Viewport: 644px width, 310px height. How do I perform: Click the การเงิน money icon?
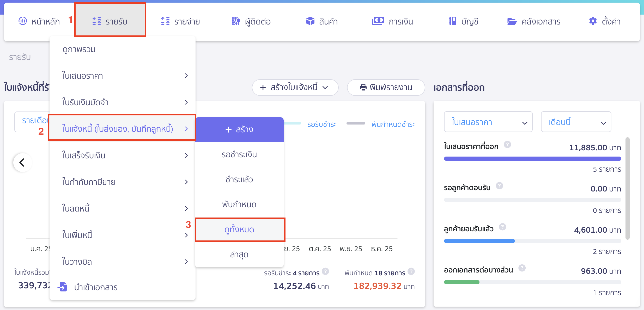[x=378, y=21]
